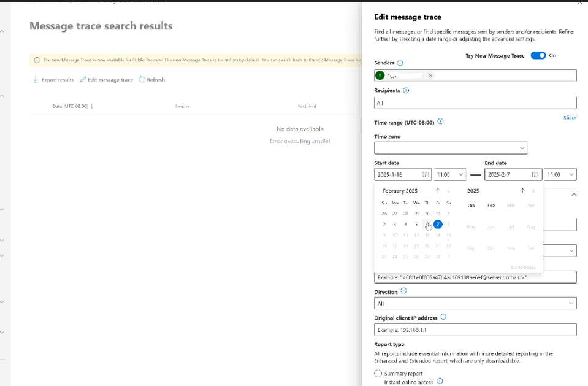Open Direction info tooltip icon
588x386 pixels.
coord(403,291)
